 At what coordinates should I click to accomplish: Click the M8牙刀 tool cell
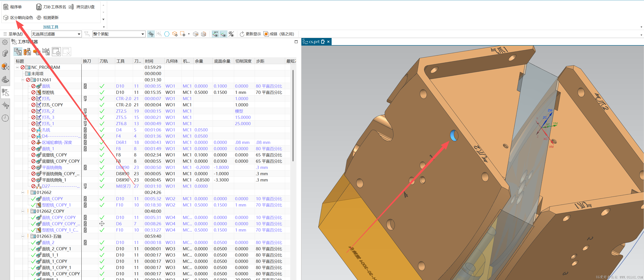pos(123,186)
